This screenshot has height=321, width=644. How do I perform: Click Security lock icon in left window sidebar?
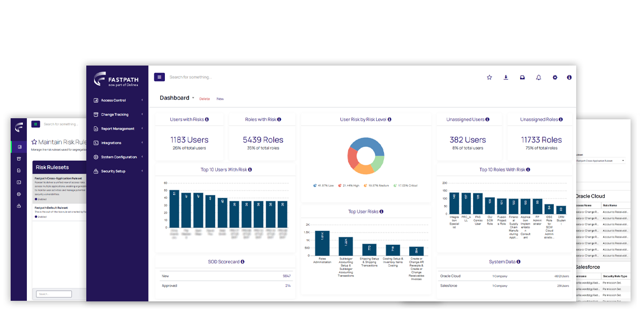tap(19, 206)
